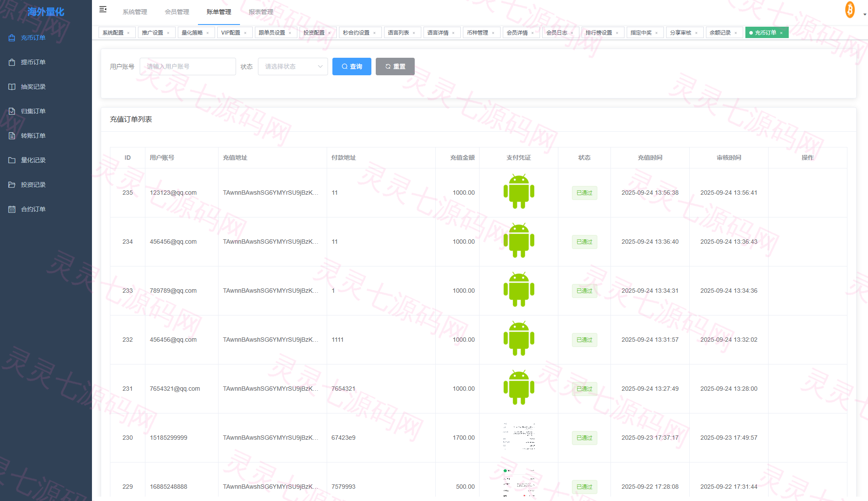Preview payment voucher image for order 235
This screenshot has width=868, height=501.
coord(519,192)
